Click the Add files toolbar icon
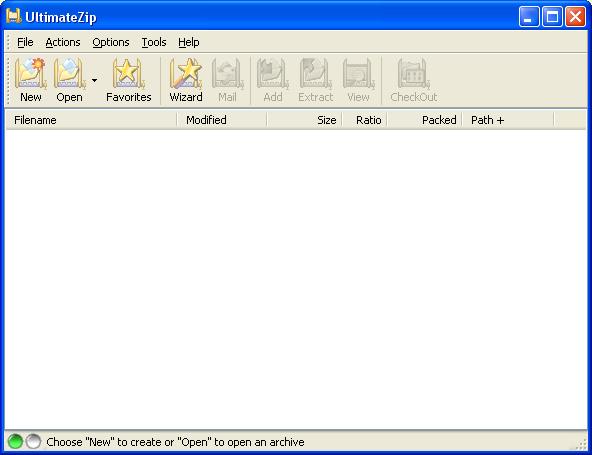 tap(273, 73)
